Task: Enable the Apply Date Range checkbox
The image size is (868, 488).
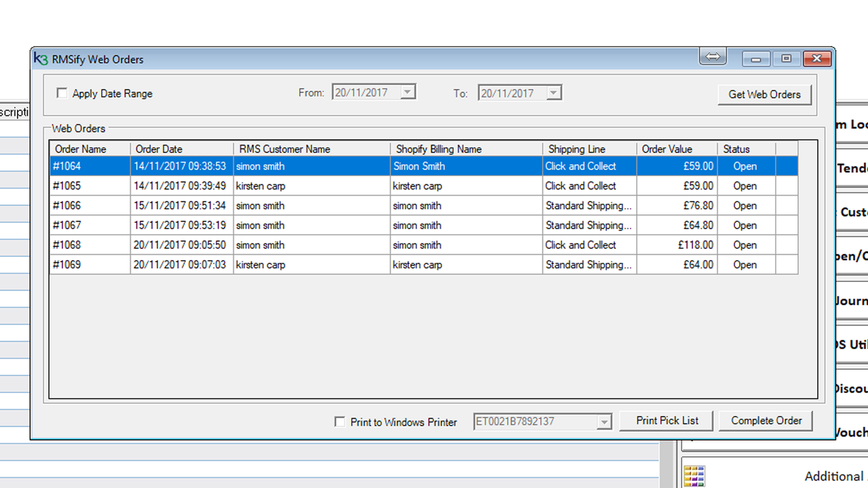Action: click(62, 94)
